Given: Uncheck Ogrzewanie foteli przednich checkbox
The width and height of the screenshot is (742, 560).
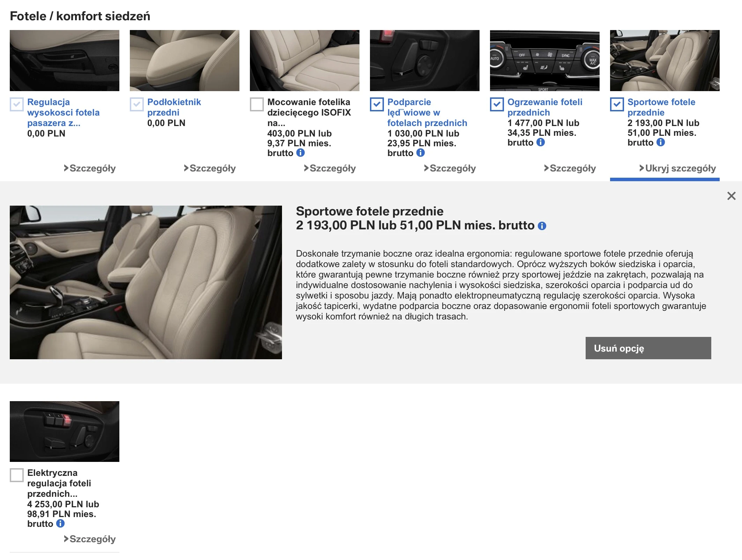Looking at the screenshot, I should coord(497,104).
